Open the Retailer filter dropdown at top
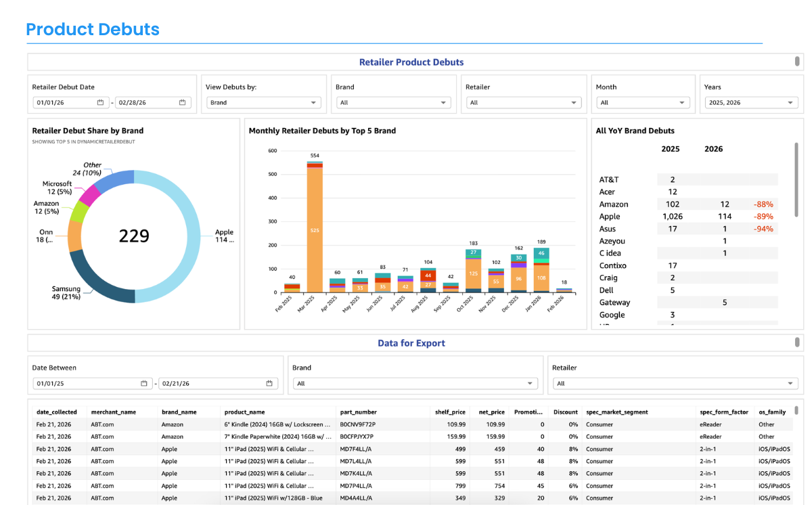This screenshot has height=505, width=812. 524,103
